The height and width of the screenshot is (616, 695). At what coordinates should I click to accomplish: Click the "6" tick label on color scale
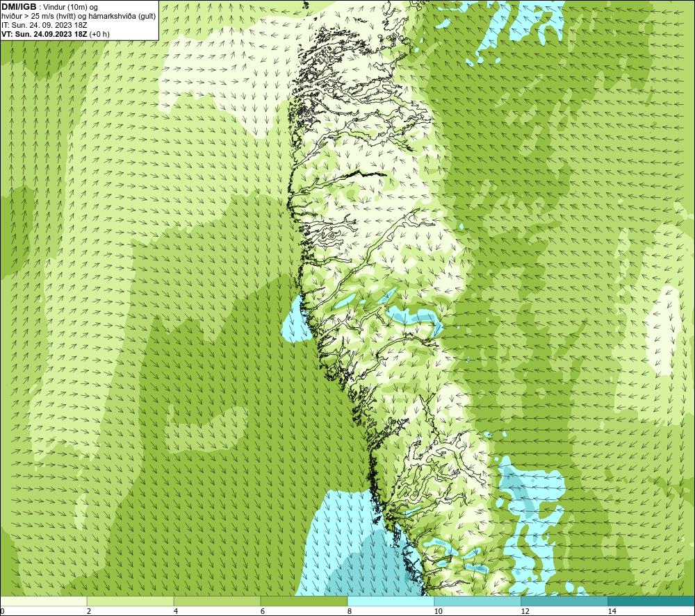point(263,611)
